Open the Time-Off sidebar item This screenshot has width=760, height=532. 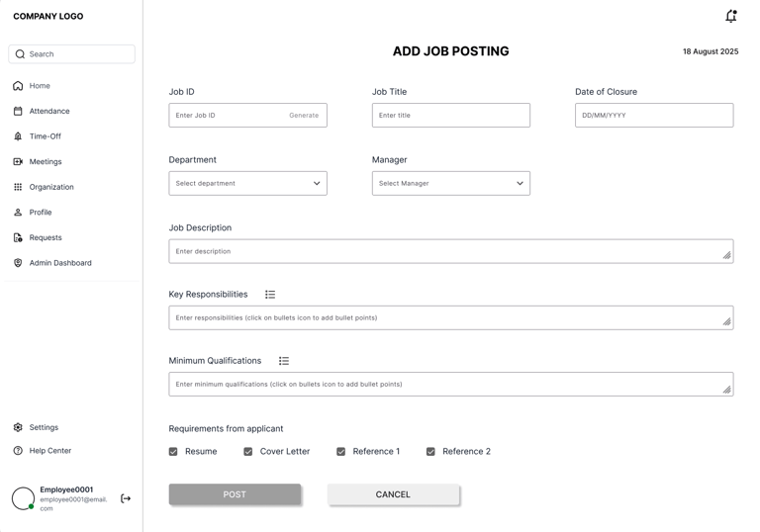click(45, 136)
